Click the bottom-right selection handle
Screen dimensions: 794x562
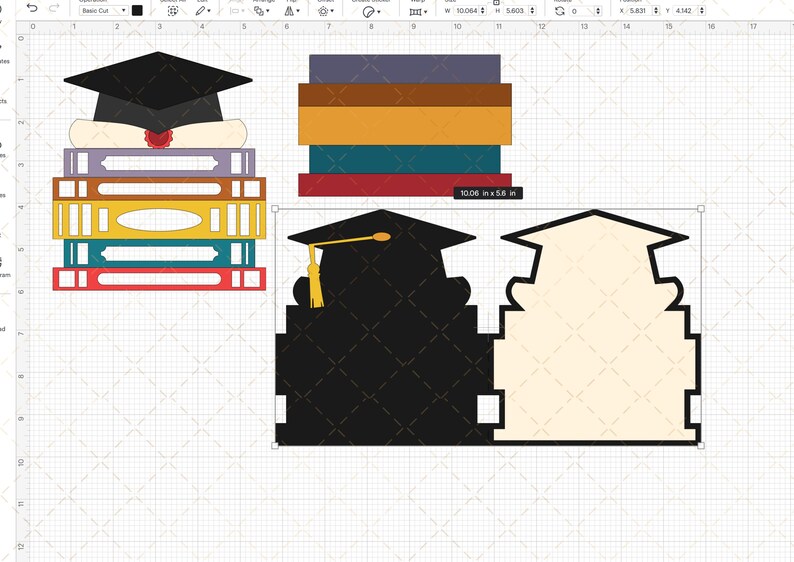point(701,446)
